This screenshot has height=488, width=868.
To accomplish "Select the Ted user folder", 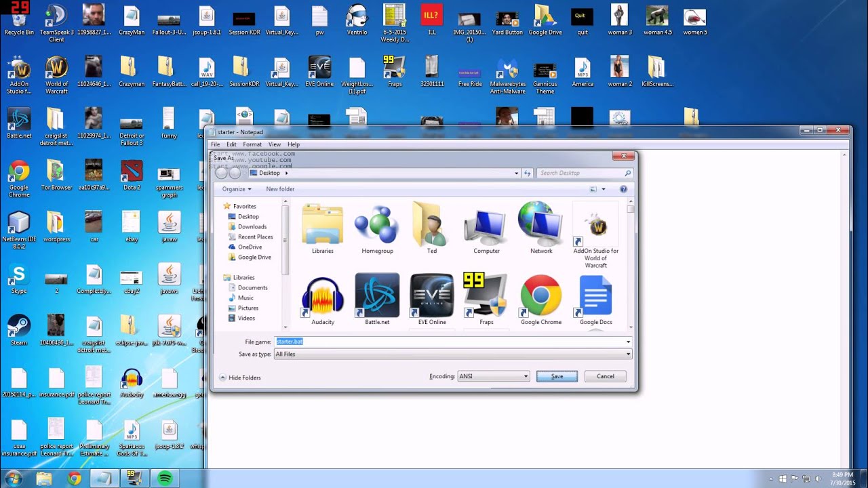I will tap(432, 228).
